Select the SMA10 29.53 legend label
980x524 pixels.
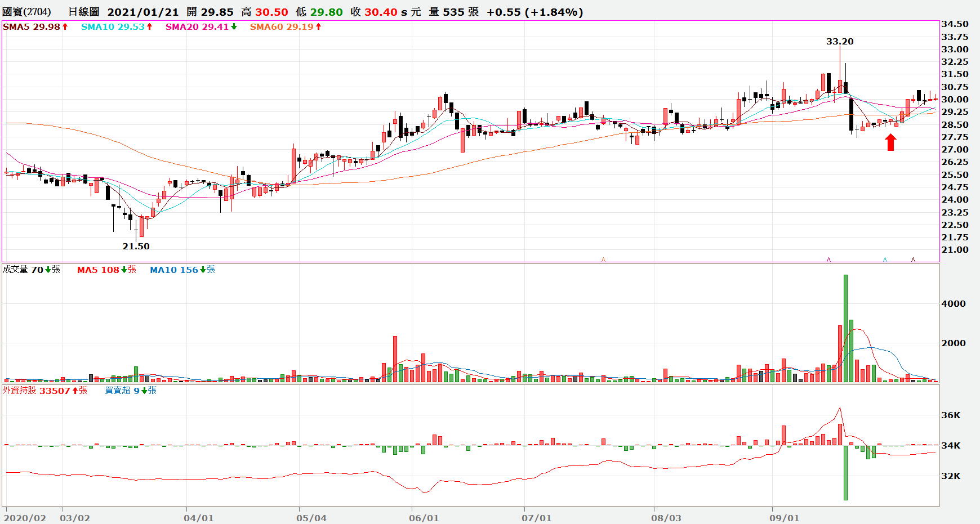pyautogui.click(x=113, y=27)
